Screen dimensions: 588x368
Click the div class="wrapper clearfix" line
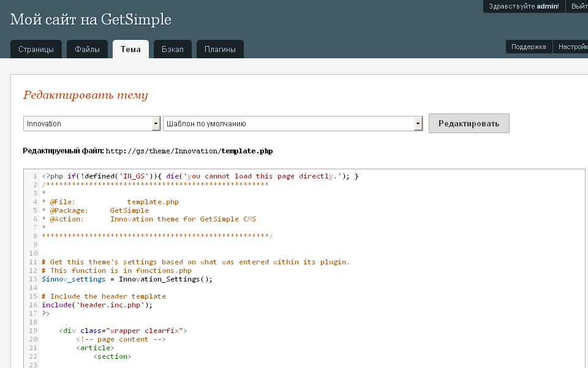[x=123, y=331]
